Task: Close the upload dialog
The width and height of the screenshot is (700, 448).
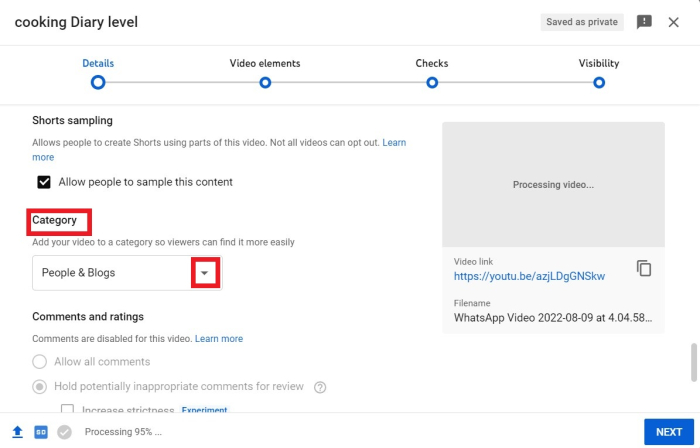Action: click(x=674, y=22)
